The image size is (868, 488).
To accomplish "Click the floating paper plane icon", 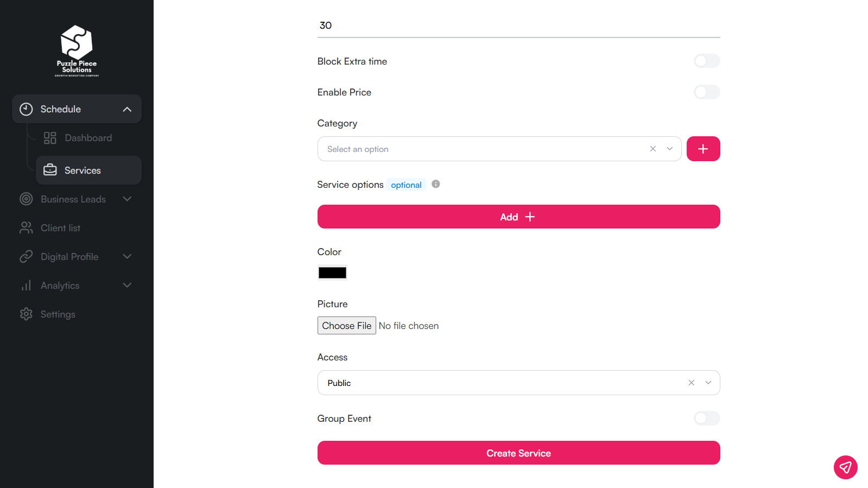I will tap(845, 467).
